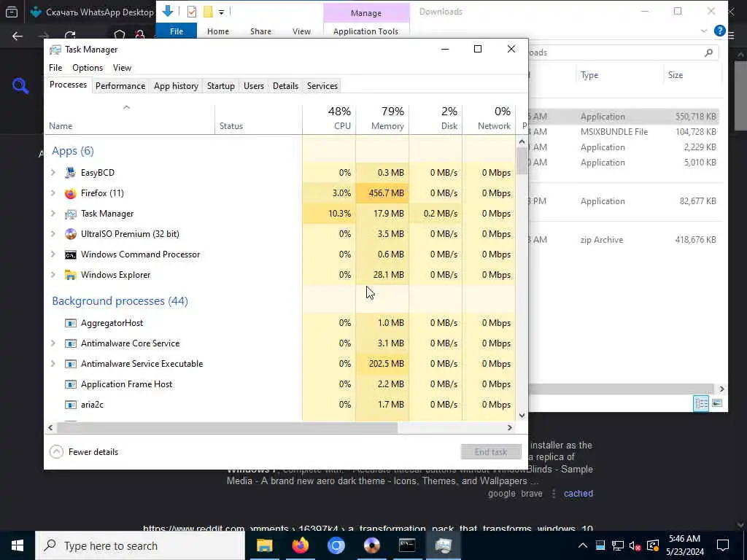Click the browser back arrow
Image resolution: width=747 pixels, height=560 pixels.
click(x=18, y=36)
